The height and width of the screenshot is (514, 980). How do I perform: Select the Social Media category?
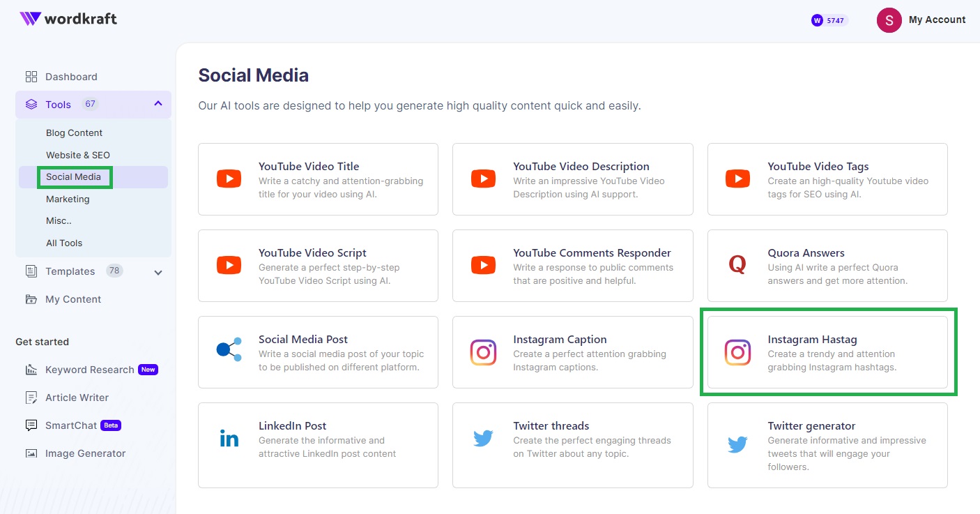[93, 177]
